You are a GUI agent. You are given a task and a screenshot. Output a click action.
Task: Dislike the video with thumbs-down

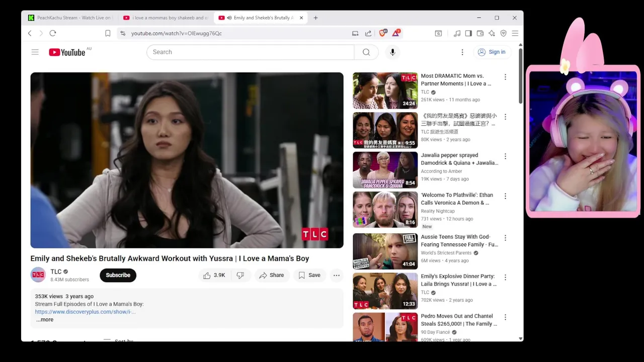click(x=240, y=275)
